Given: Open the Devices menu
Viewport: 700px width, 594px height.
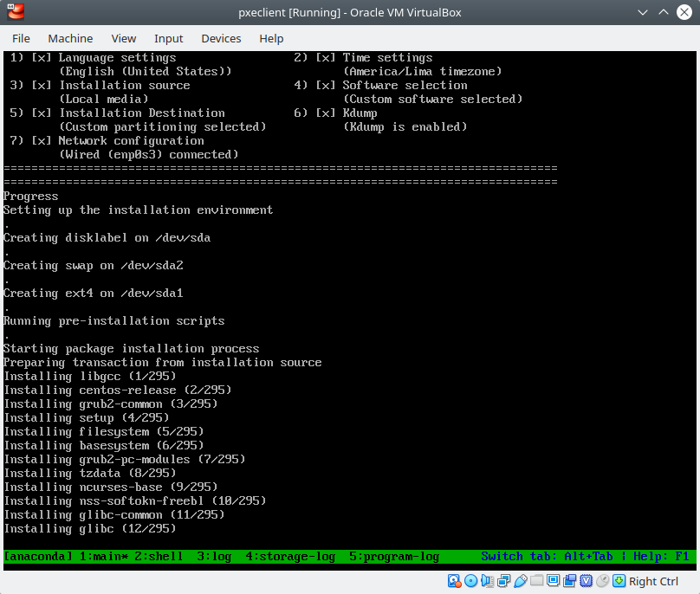Looking at the screenshot, I should pyautogui.click(x=221, y=38).
